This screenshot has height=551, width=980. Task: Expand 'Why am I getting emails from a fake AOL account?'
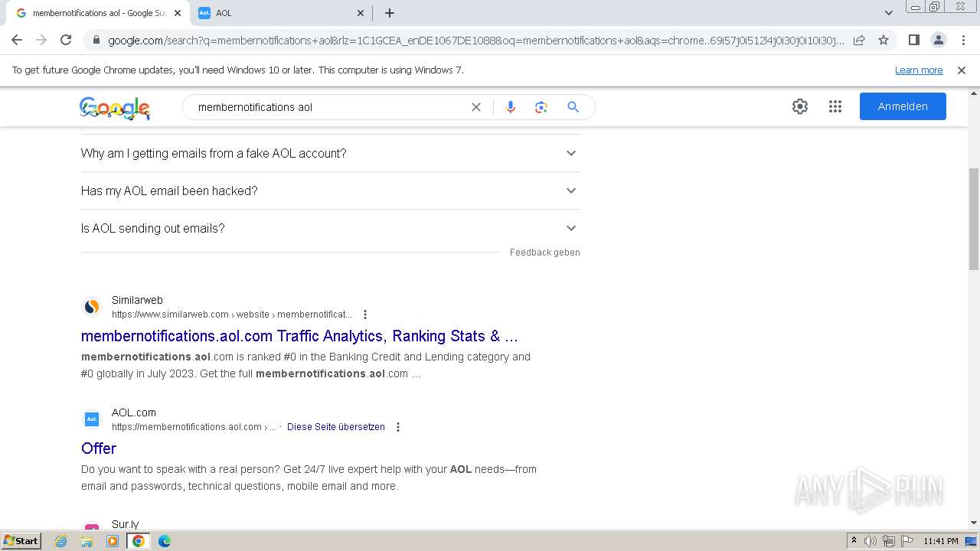pos(330,153)
